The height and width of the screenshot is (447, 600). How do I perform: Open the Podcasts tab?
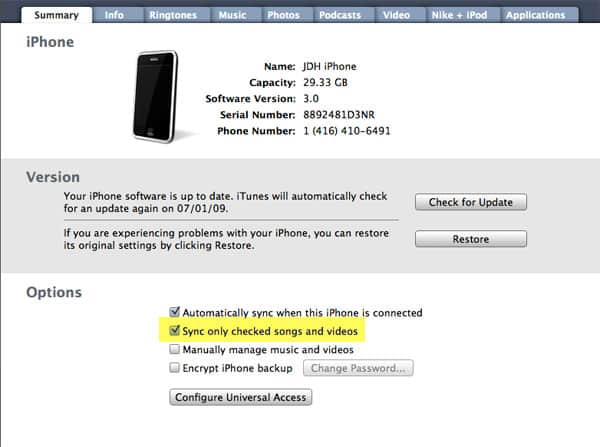[340, 15]
